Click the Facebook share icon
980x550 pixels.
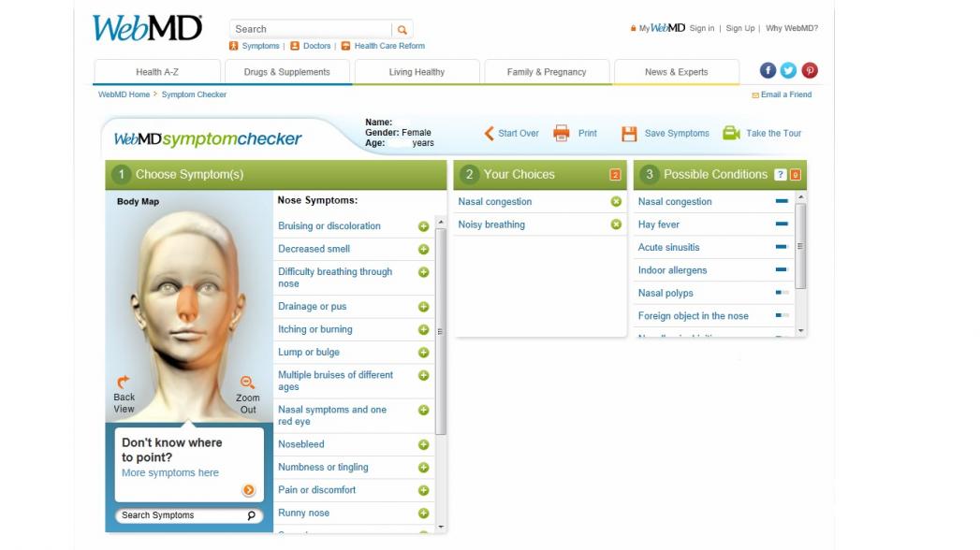click(768, 70)
